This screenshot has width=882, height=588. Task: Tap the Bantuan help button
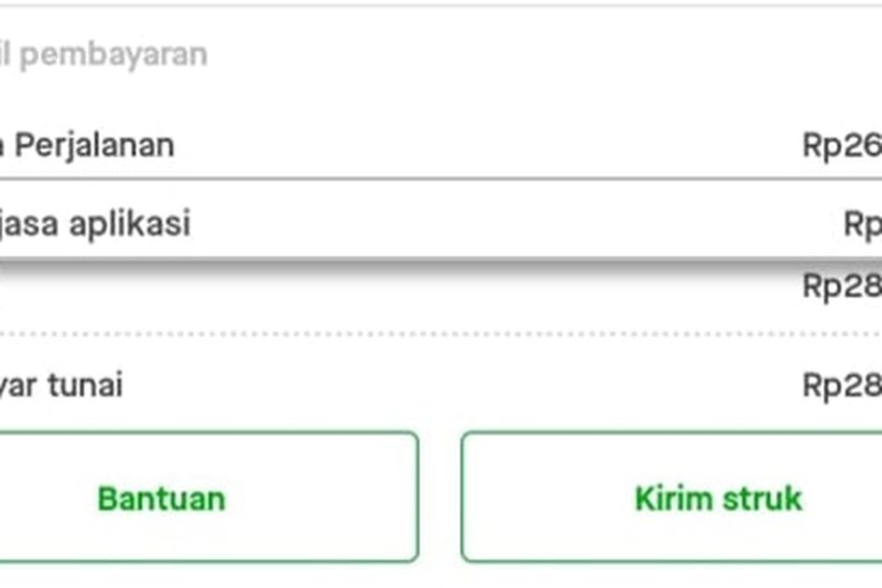[x=161, y=498]
